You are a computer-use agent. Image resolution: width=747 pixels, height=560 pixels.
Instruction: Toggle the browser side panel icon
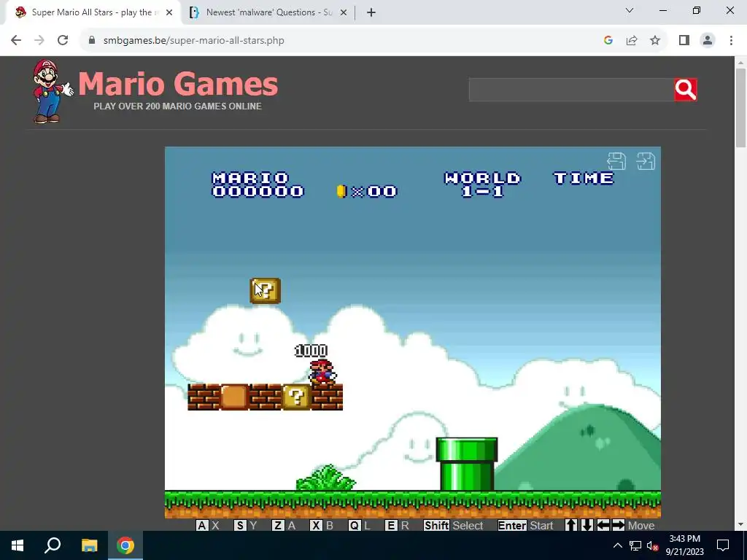[x=684, y=41]
